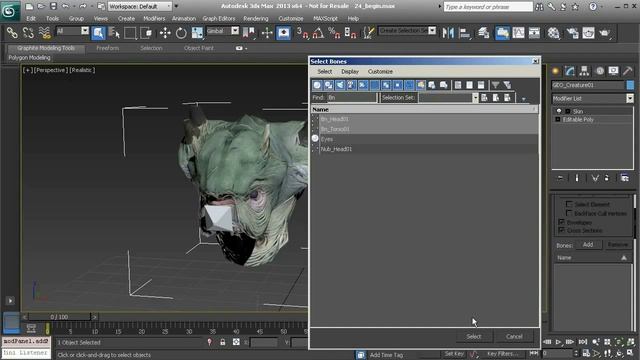640x360 pixels.
Task: Click the filter funnel icon in Select Bones
Action: click(x=495, y=85)
